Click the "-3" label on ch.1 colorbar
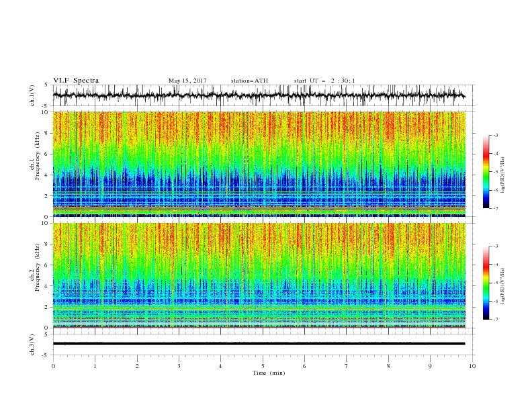The image size is (532, 411). click(495, 135)
